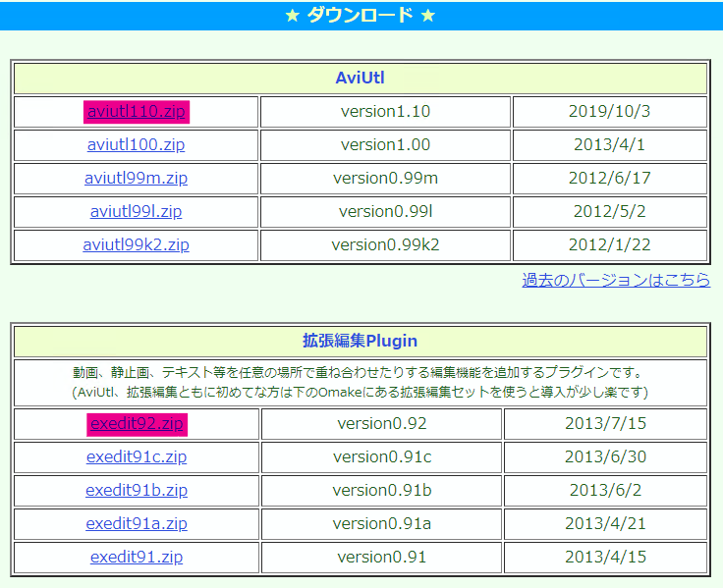The height and width of the screenshot is (588, 723).
Task: Click the date 2012/1/22
Action: tap(610, 244)
